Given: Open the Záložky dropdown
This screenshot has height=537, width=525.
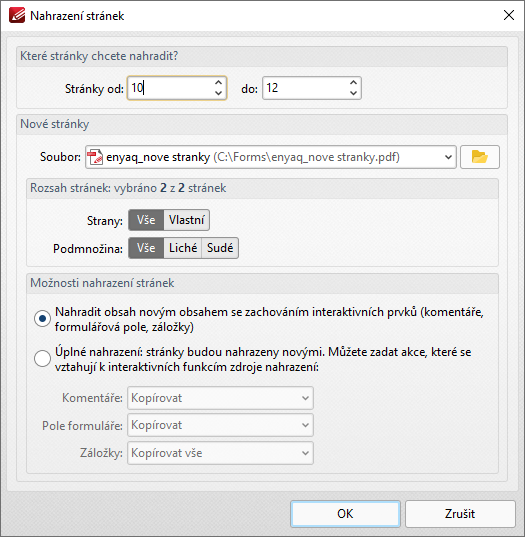Looking at the screenshot, I should point(220,453).
